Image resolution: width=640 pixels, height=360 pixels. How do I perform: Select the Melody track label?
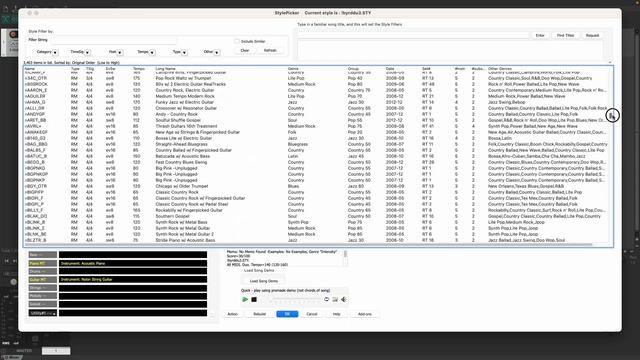coord(42,296)
